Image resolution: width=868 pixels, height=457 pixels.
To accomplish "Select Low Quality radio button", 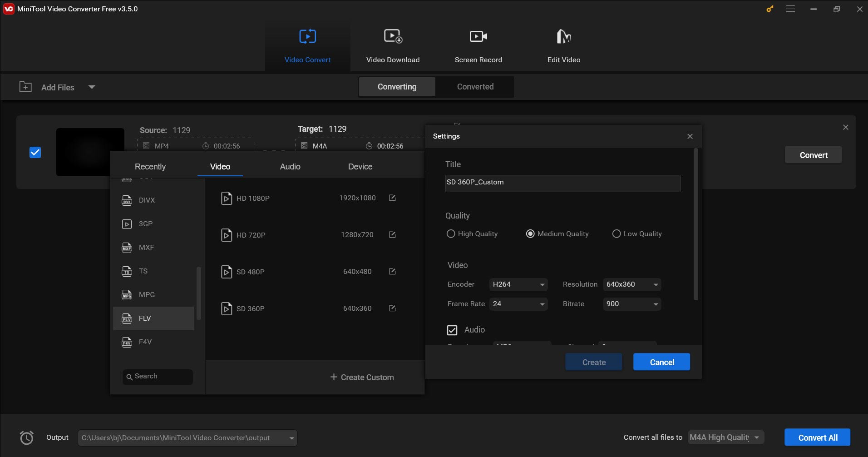I will point(616,234).
